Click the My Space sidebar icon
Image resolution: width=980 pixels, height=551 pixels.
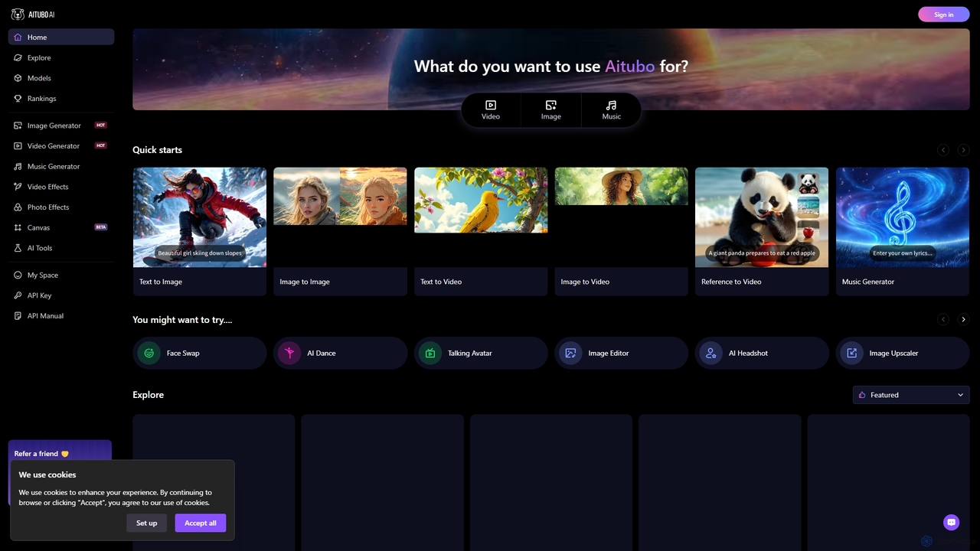point(18,275)
